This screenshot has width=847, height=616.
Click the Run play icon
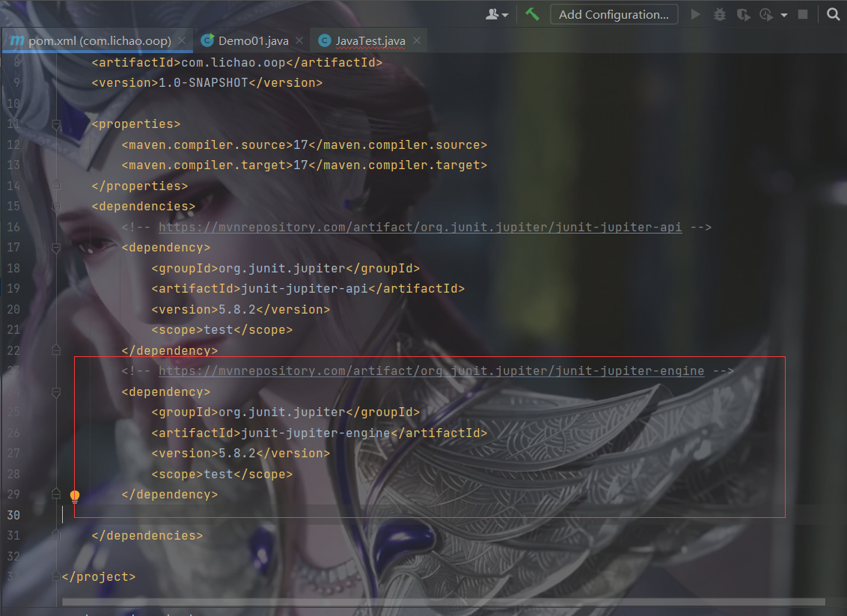[x=696, y=14]
